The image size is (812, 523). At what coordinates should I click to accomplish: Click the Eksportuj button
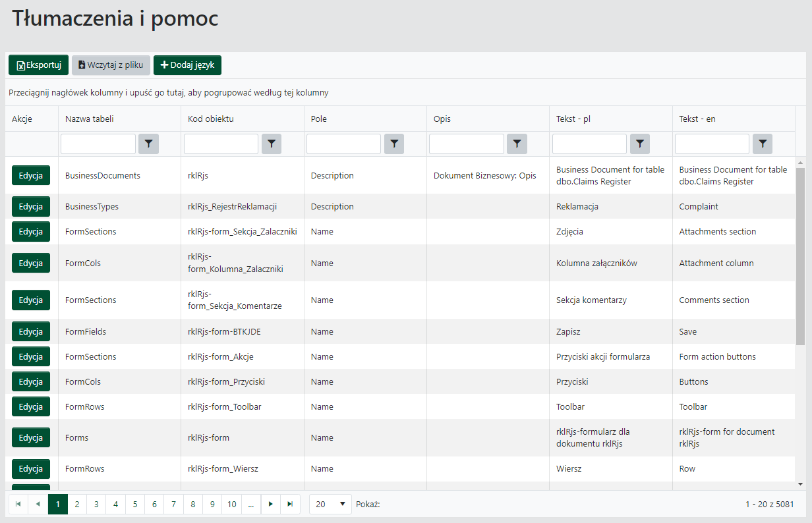click(x=38, y=65)
